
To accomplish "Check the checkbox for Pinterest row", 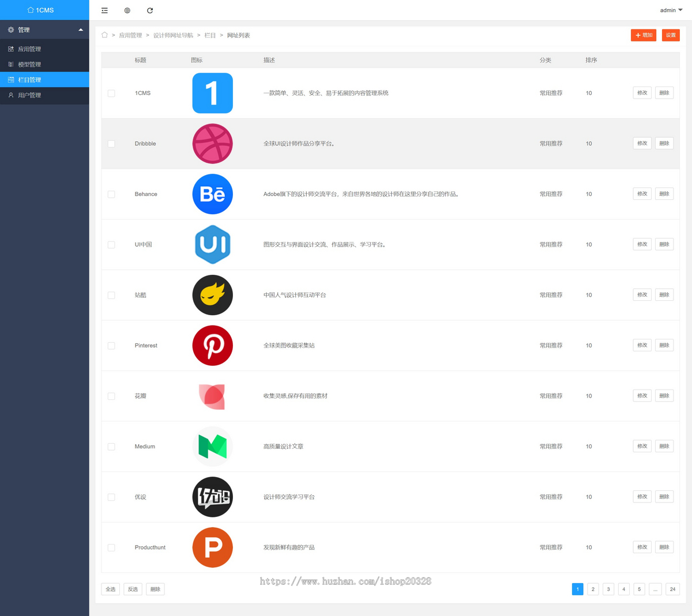I will point(111,346).
